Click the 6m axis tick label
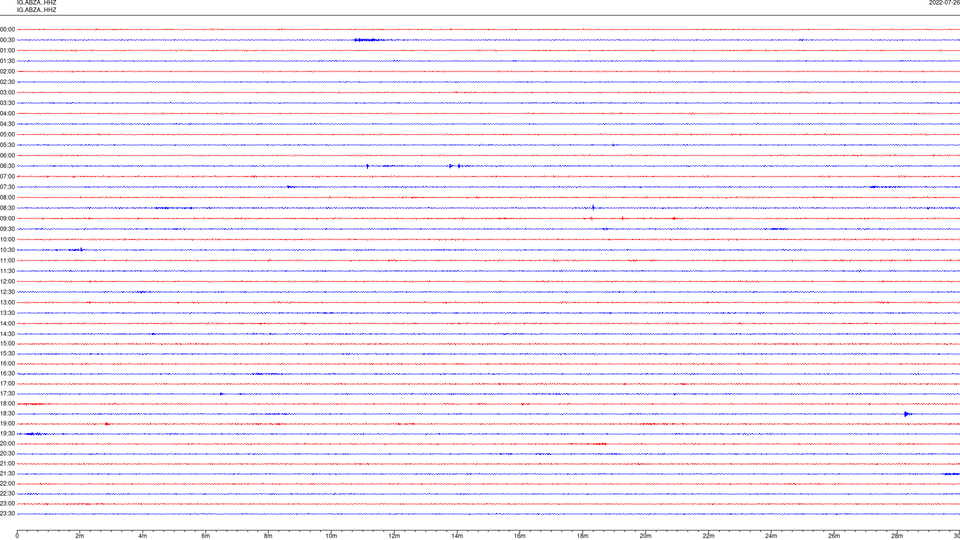Image resolution: width=960 pixels, height=540 pixels. [x=206, y=536]
